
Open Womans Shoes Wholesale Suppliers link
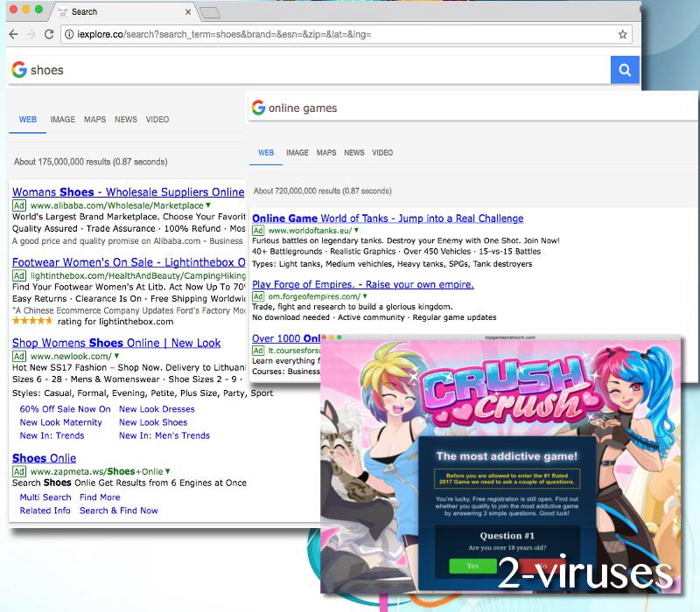click(128, 191)
